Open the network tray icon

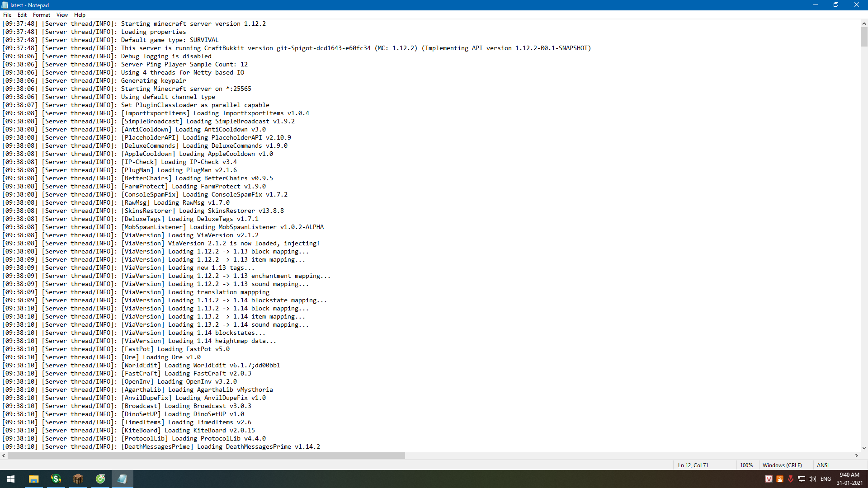802,479
